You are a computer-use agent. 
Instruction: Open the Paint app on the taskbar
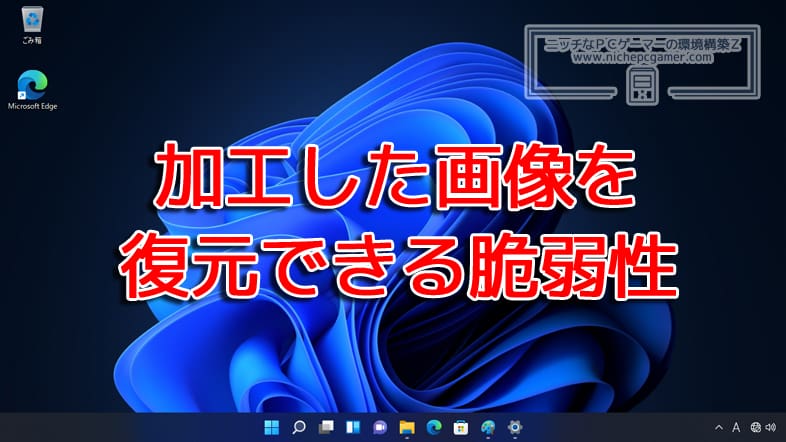[488, 427]
